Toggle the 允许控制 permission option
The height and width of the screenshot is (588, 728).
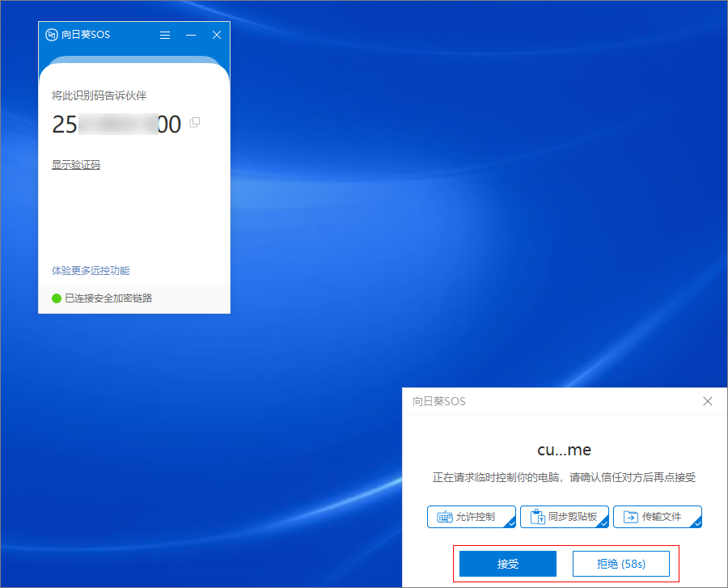click(472, 517)
